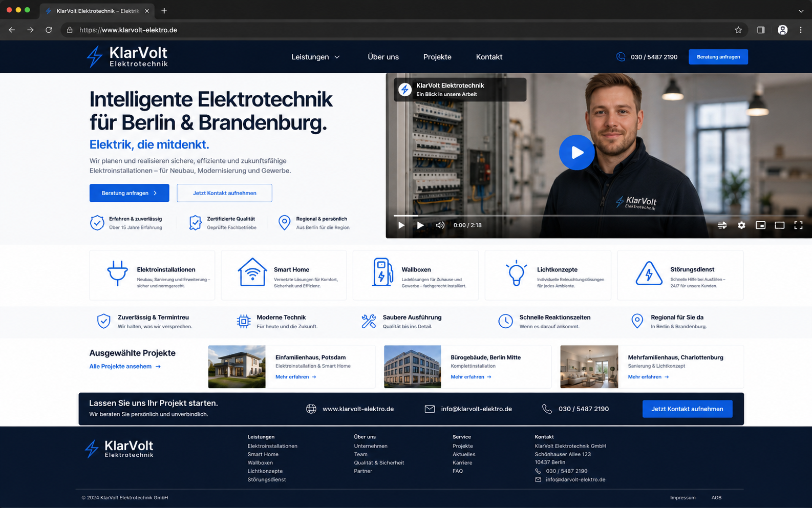Toggle the browser side panel icon
The width and height of the screenshot is (812, 508).
(x=761, y=30)
